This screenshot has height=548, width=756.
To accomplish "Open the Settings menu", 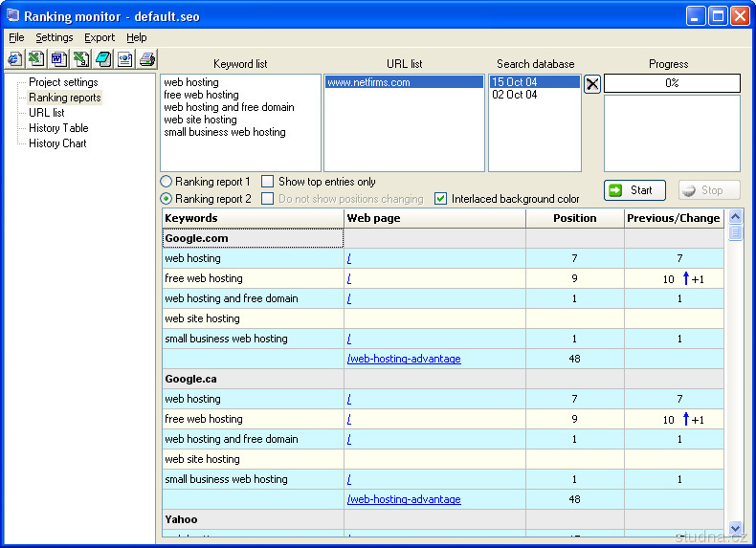I will (x=55, y=37).
